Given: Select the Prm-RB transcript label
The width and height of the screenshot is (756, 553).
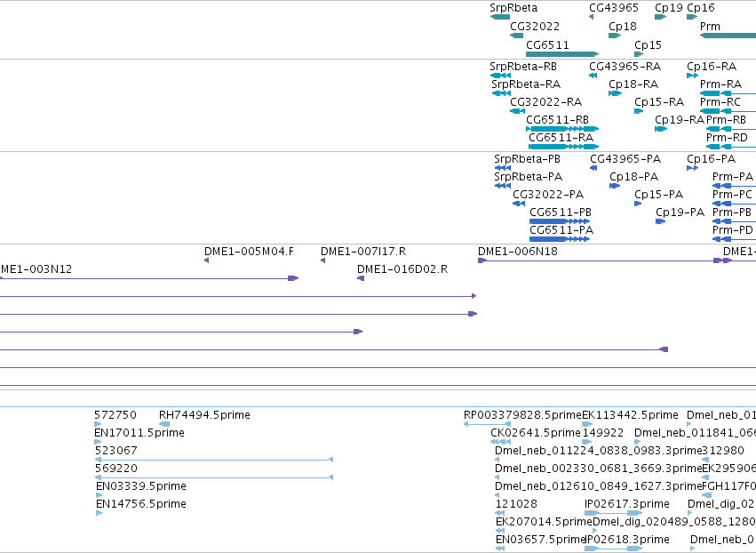Looking at the screenshot, I should coord(726,120).
